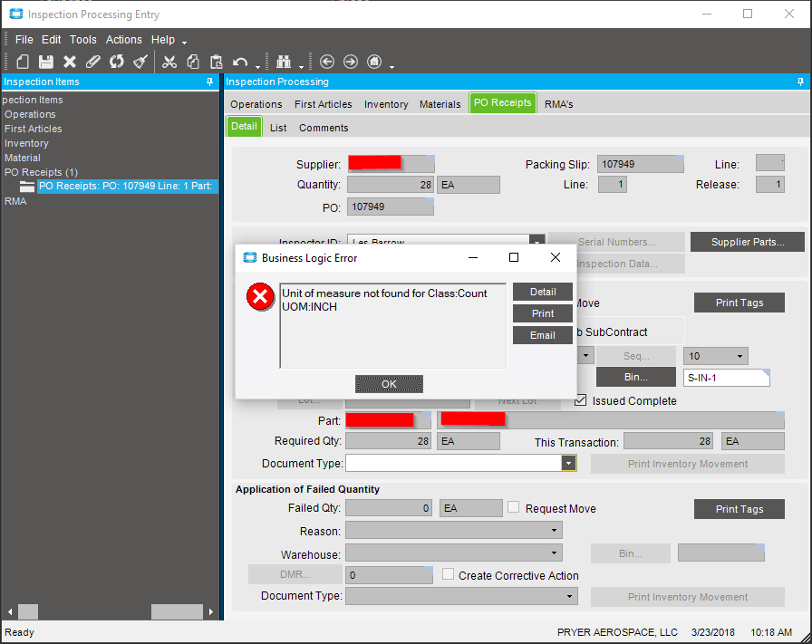Open the File menu
The width and height of the screenshot is (812, 644).
(24, 40)
